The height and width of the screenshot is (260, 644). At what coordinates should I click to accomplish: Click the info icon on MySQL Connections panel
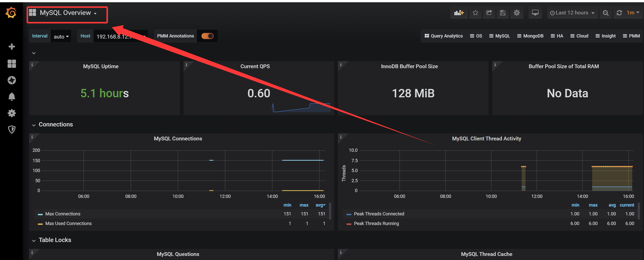32,137
